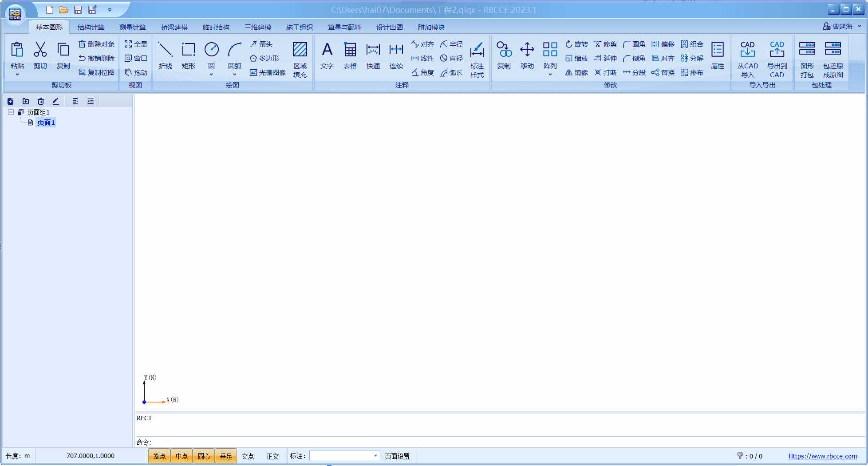868x466 pixels.
Task: Enable the 正交 orthogonal mode
Action: tap(272, 456)
